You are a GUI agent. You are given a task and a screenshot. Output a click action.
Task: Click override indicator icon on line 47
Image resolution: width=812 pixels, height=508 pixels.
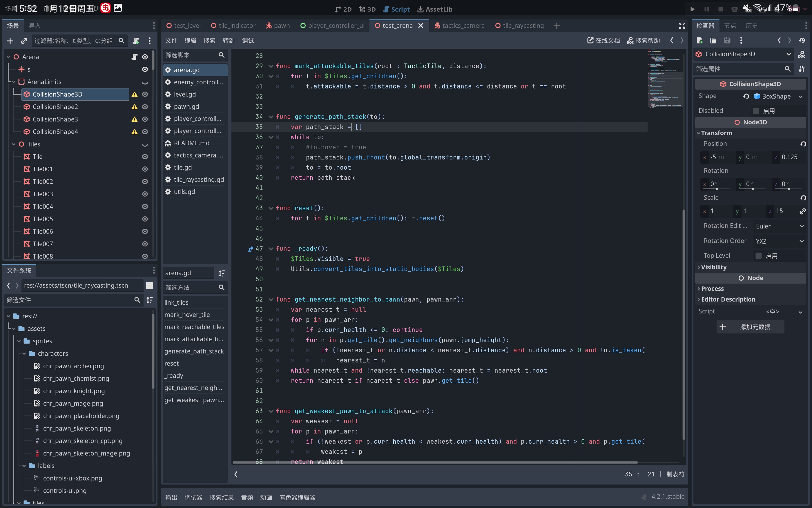pyautogui.click(x=250, y=249)
